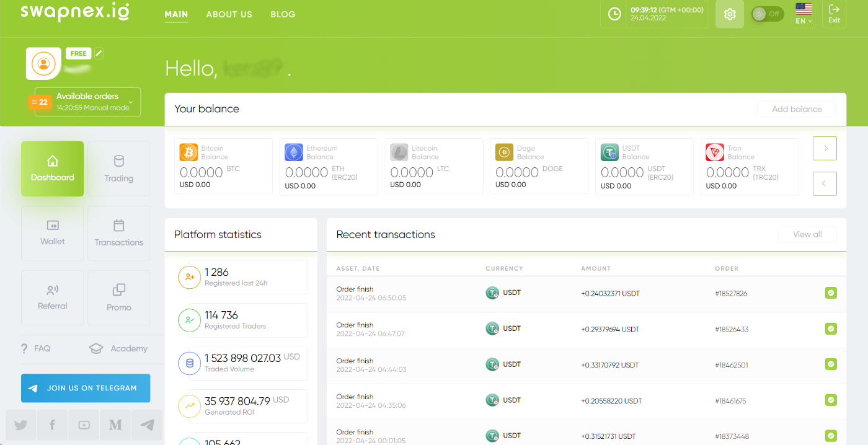Click the 1 523 898 027.03 traded volume value
Viewport: 868px width, 445px height.
pyautogui.click(x=242, y=358)
